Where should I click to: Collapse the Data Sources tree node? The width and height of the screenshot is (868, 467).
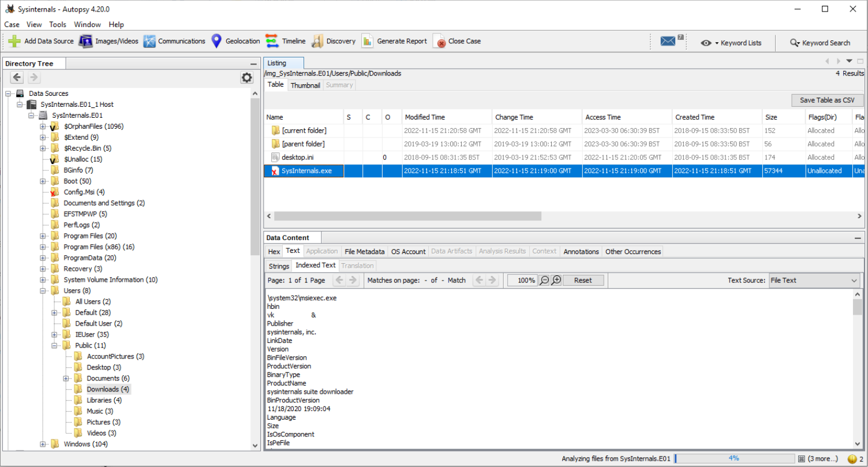[x=8, y=94]
